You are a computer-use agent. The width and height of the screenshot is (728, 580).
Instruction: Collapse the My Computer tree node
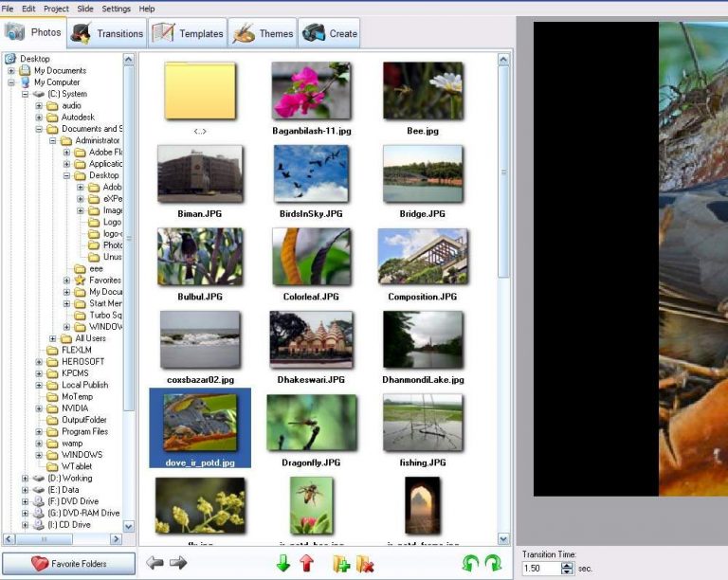(11, 82)
